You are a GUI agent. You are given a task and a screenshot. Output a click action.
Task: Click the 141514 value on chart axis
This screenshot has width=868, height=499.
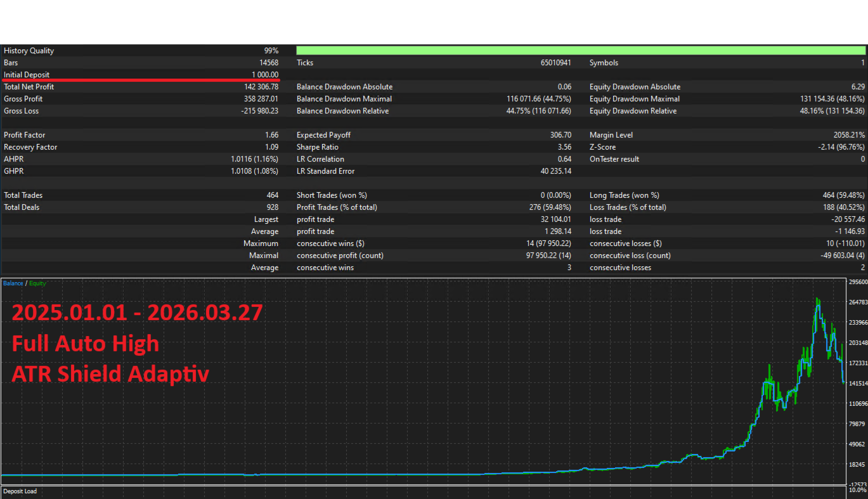pyautogui.click(x=858, y=384)
